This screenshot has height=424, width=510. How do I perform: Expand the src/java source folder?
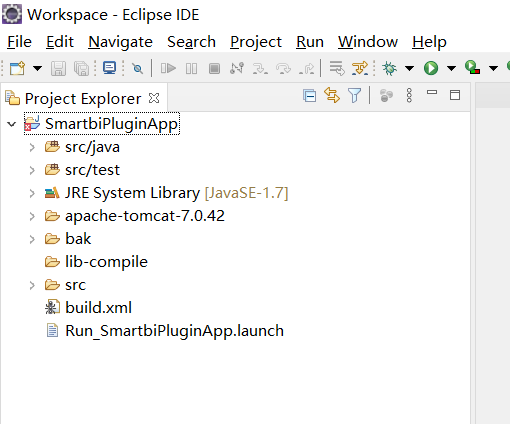(x=32, y=147)
